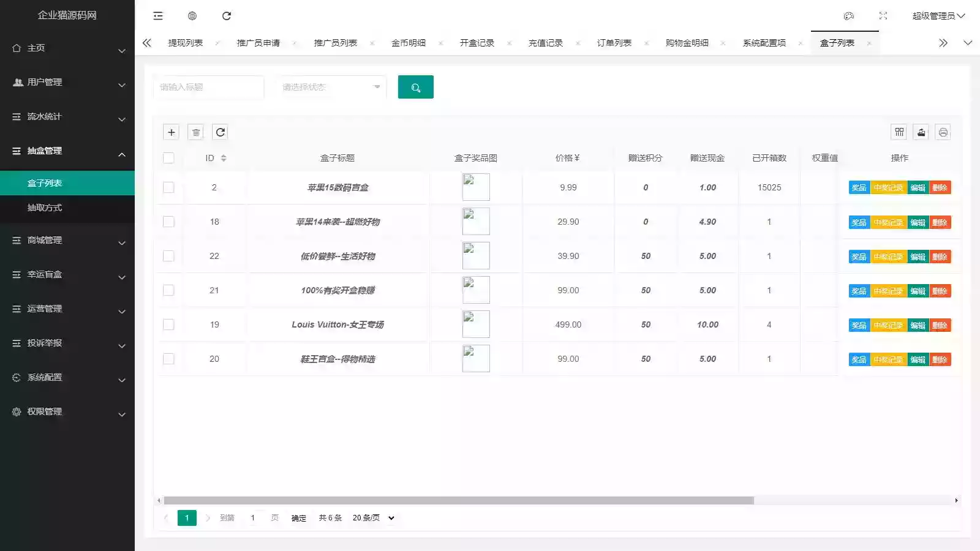
Task: Collapse the sidebar with the menu fold icon
Action: pyautogui.click(x=158, y=15)
